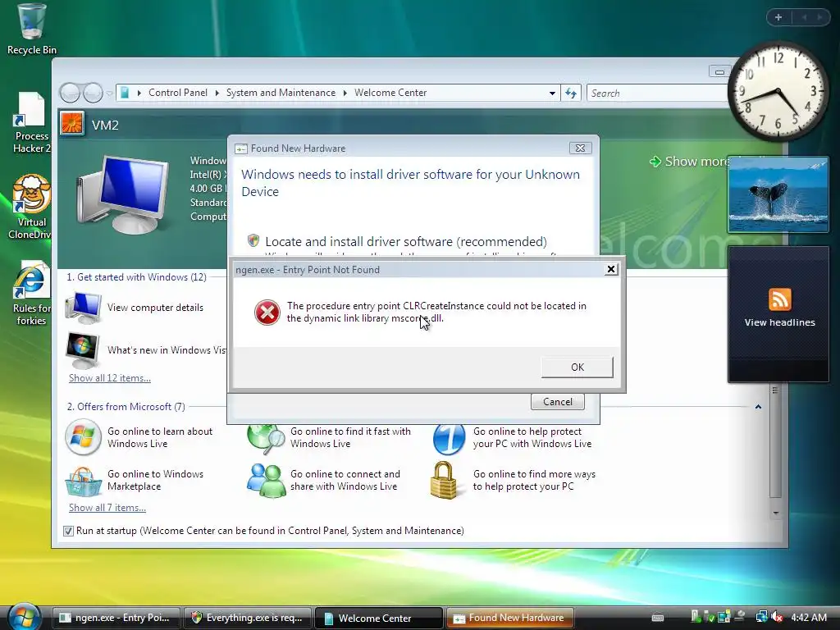Click the add gadget plus button

(x=778, y=17)
